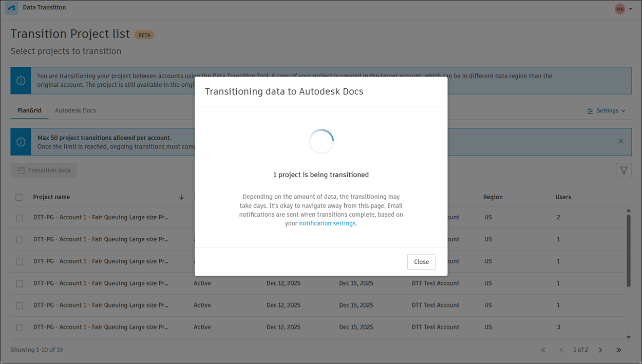Dismiss the Max 50 project transitions banner
Image resolution: width=642 pixels, height=364 pixels.
(621, 141)
